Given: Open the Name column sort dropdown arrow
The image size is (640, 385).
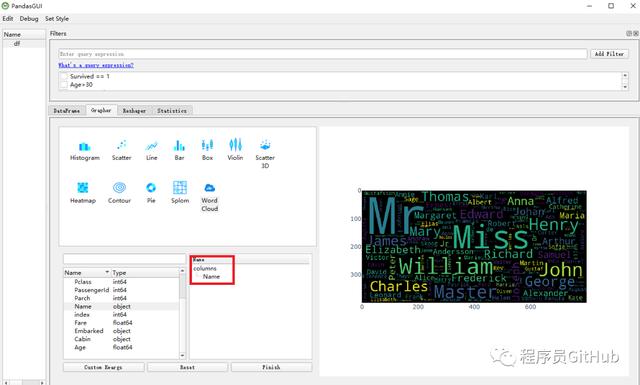Looking at the screenshot, I should click(x=107, y=272).
